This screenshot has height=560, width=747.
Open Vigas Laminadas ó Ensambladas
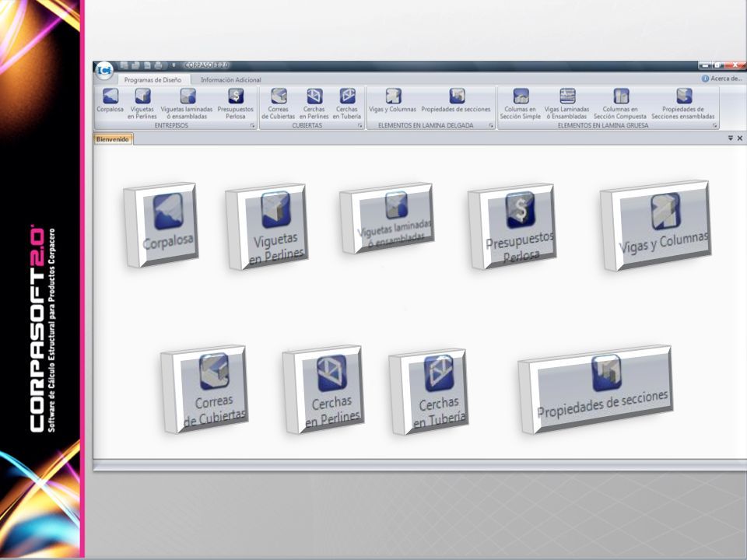(x=567, y=103)
